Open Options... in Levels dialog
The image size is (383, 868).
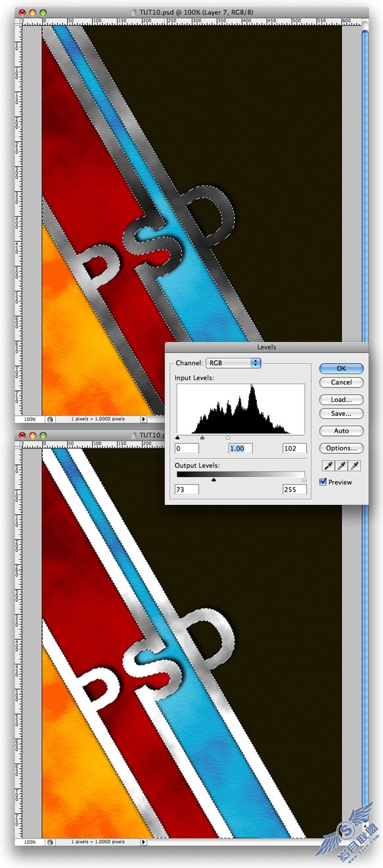click(x=341, y=448)
